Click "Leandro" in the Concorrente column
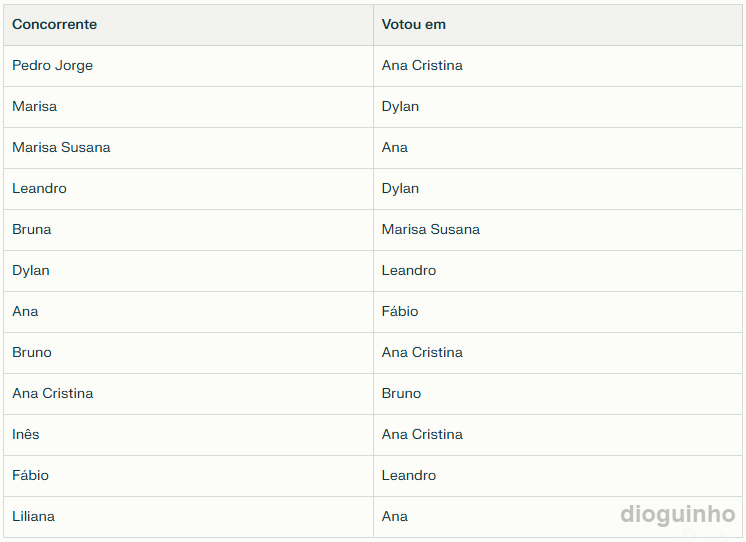The image size is (746, 542). [39, 188]
